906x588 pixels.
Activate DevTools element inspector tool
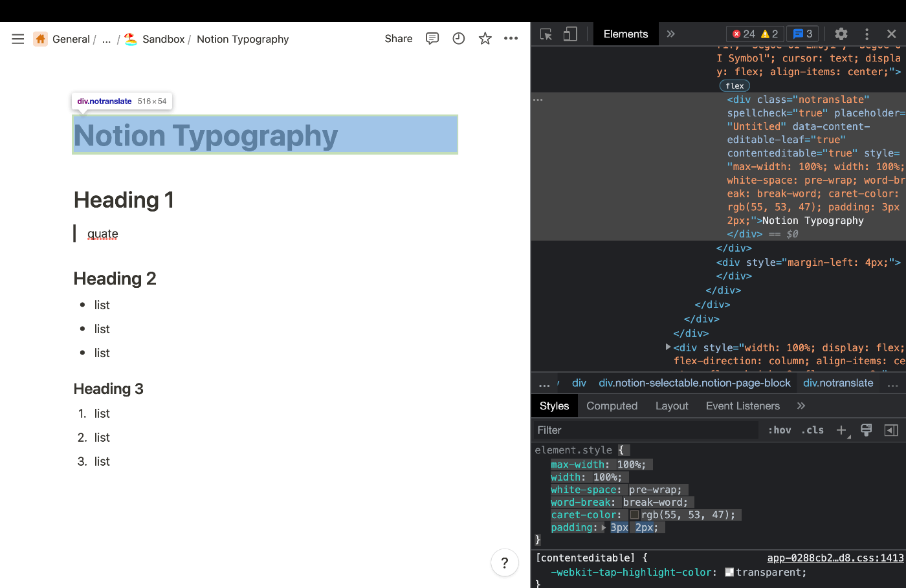pyautogui.click(x=546, y=34)
